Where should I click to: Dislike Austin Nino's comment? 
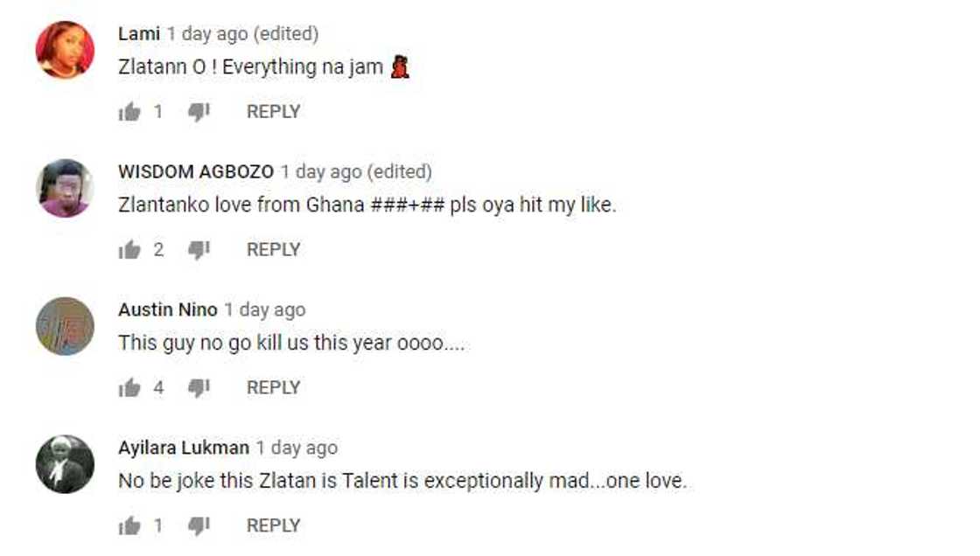click(199, 388)
